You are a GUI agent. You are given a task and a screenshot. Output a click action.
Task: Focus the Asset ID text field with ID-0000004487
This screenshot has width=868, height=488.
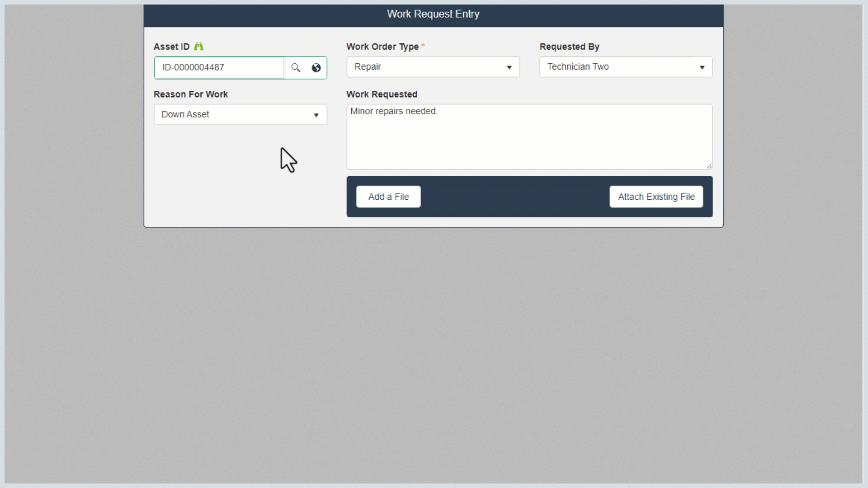(219, 68)
